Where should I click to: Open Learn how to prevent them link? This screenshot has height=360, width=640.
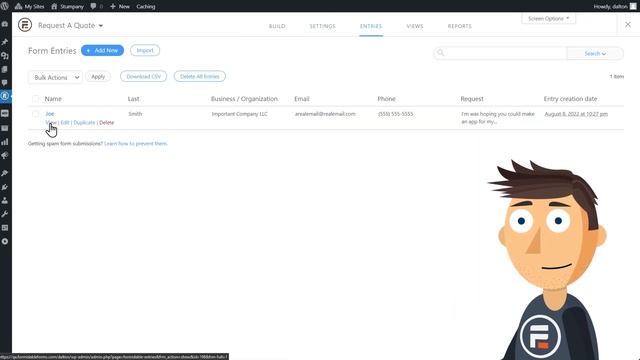(136, 144)
